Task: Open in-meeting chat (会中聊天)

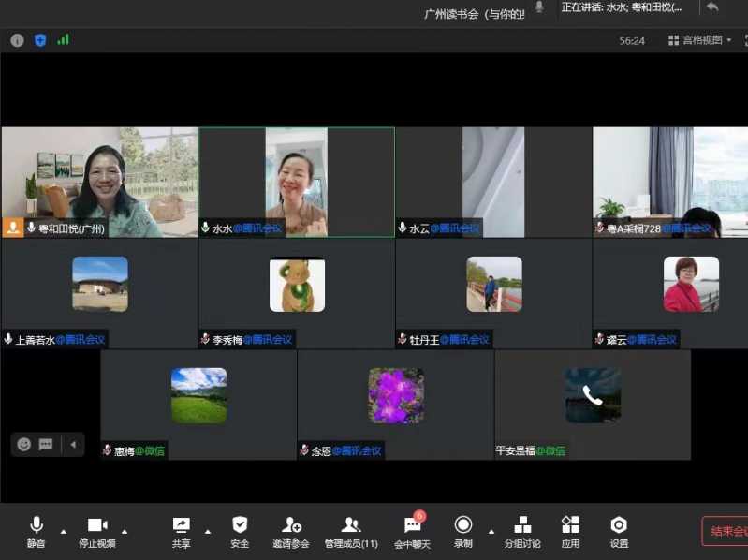Action: pyautogui.click(x=412, y=531)
